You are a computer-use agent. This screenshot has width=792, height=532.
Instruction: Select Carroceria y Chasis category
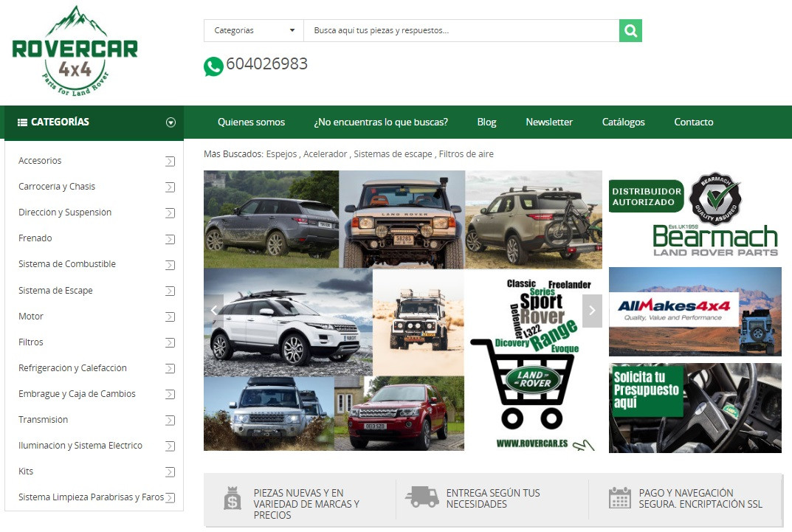click(x=57, y=186)
